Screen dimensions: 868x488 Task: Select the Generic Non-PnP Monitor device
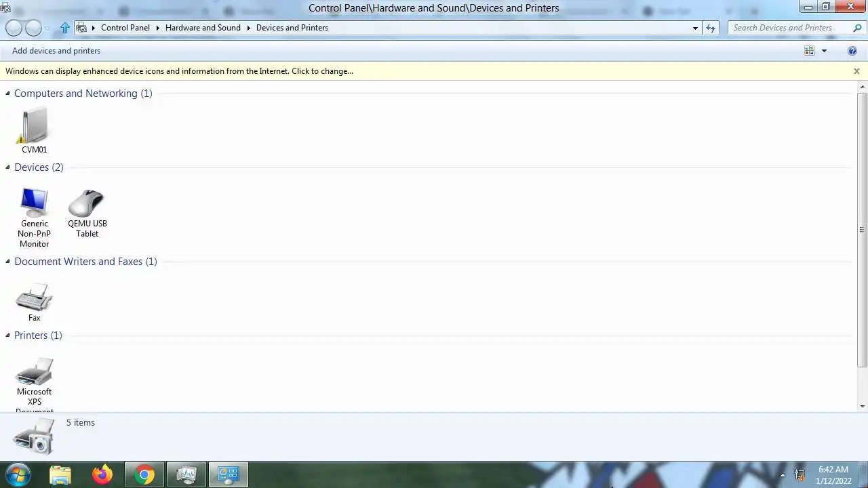(x=34, y=218)
